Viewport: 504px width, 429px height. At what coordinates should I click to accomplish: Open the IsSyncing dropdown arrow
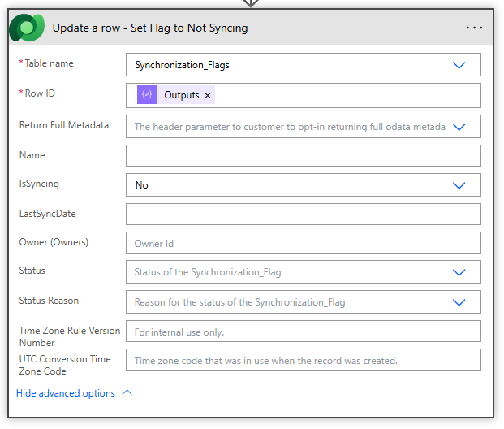coord(459,185)
